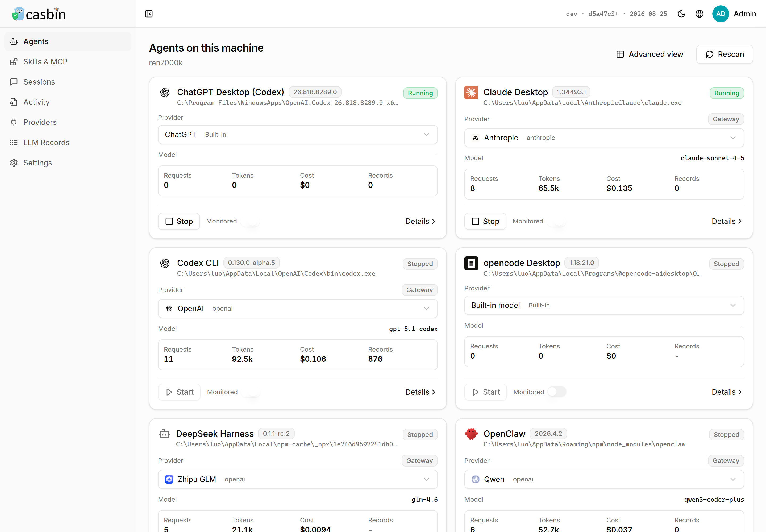766x532 pixels.
Task: Open the Anthropic provider dropdown
Action: coord(604,138)
